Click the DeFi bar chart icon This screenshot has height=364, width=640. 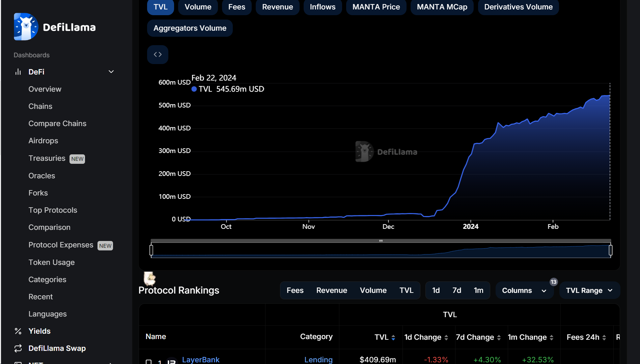coord(18,72)
